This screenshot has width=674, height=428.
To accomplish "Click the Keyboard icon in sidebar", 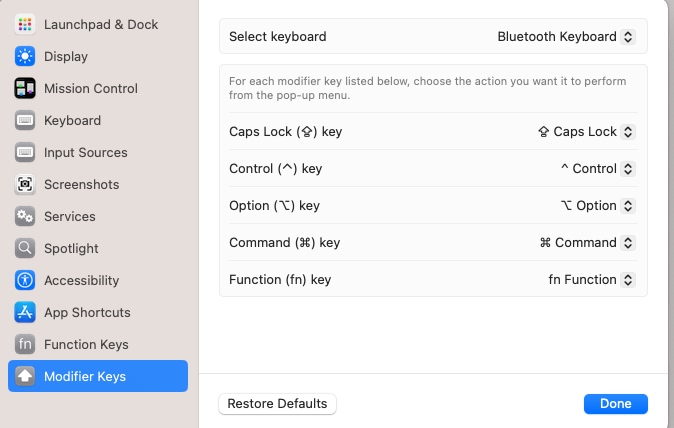I will pos(25,120).
